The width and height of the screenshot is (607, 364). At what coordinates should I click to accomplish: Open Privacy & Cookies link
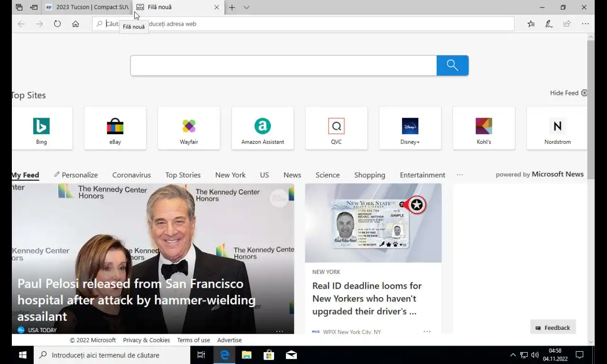tap(147, 340)
